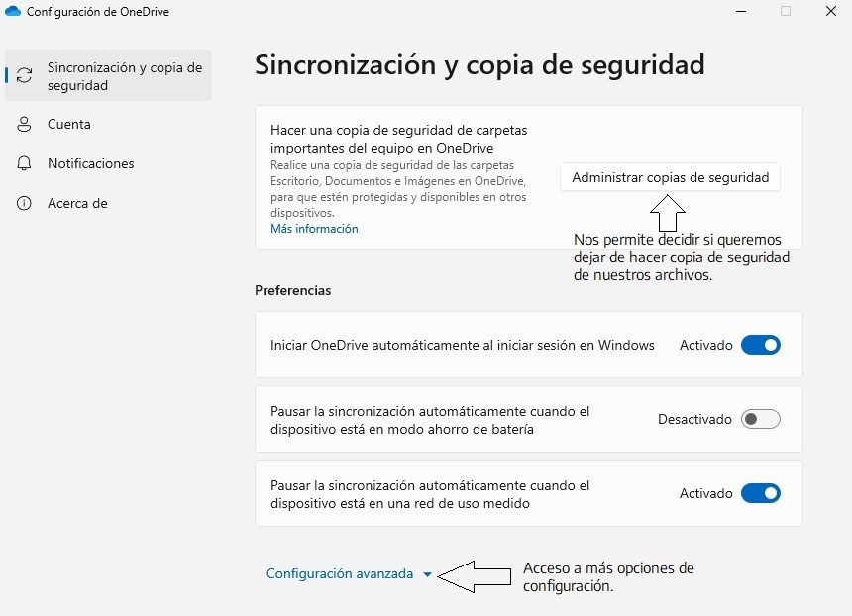
Task: Click the text 'Iniciar OneDrive automáticamente al iniciar sesión en Windows'
Action: (463, 345)
